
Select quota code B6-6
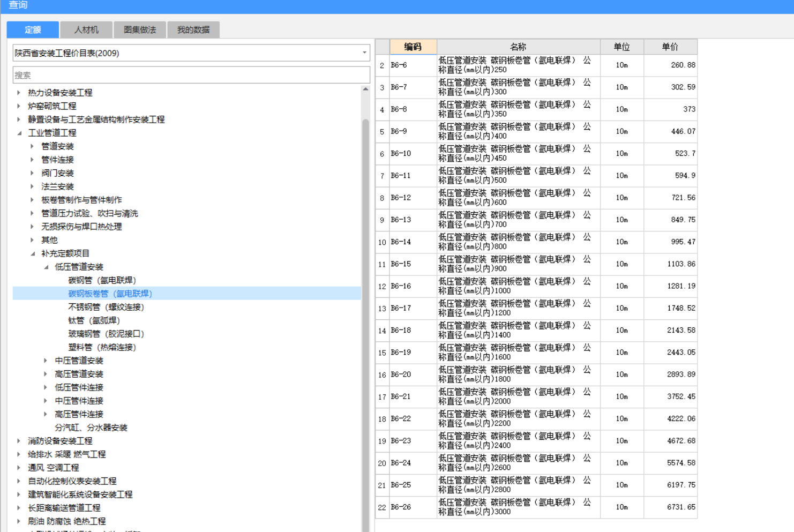(x=413, y=65)
